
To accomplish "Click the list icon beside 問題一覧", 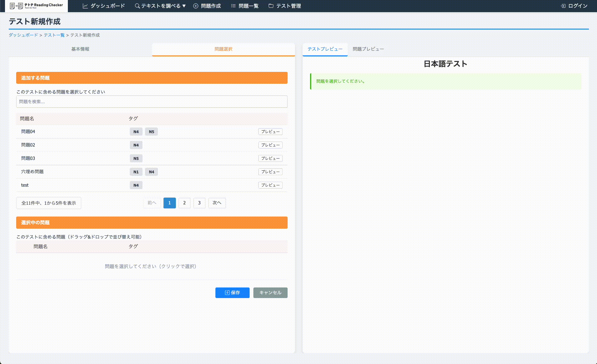I will (233, 6).
